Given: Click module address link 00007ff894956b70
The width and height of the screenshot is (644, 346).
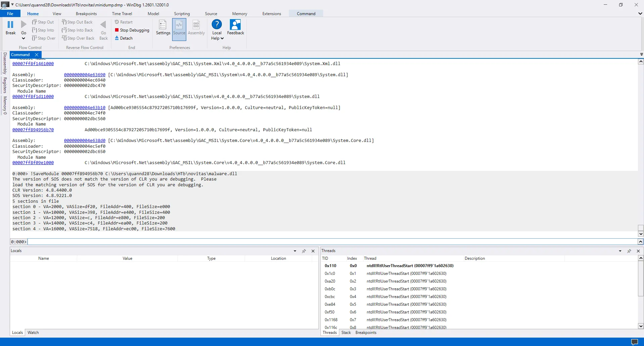Looking at the screenshot, I should pos(33,130).
